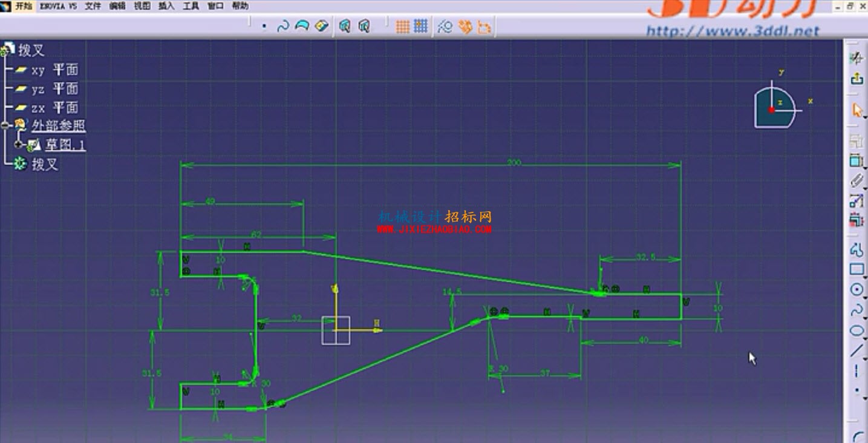Select the Ellipse tool
Image resolution: width=868 pixels, height=443 pixels.
pyautogui.click(x=856, y=330)
